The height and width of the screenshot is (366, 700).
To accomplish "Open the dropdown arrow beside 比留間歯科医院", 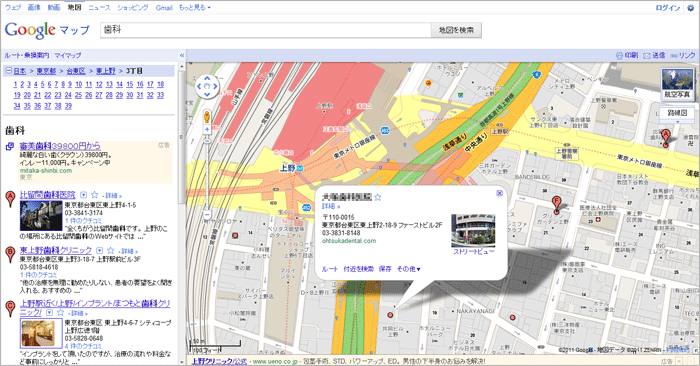I will (x=83, y=195).
